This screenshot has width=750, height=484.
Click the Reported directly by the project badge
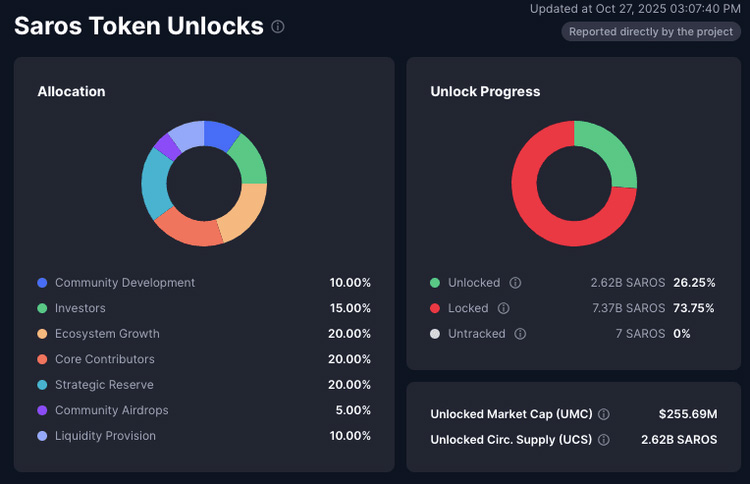click(x=651, y=32)
